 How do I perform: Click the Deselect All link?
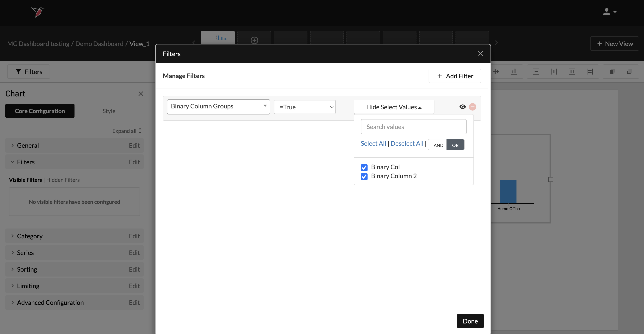[x=407, y=143]
